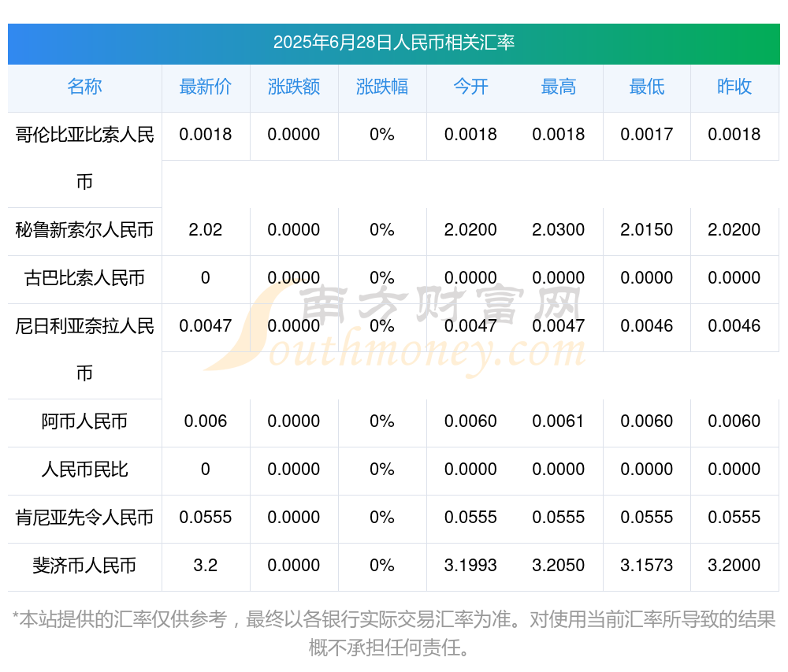Click 斐济币 今开 value 3.1993
788x672 pixels.
470,566
